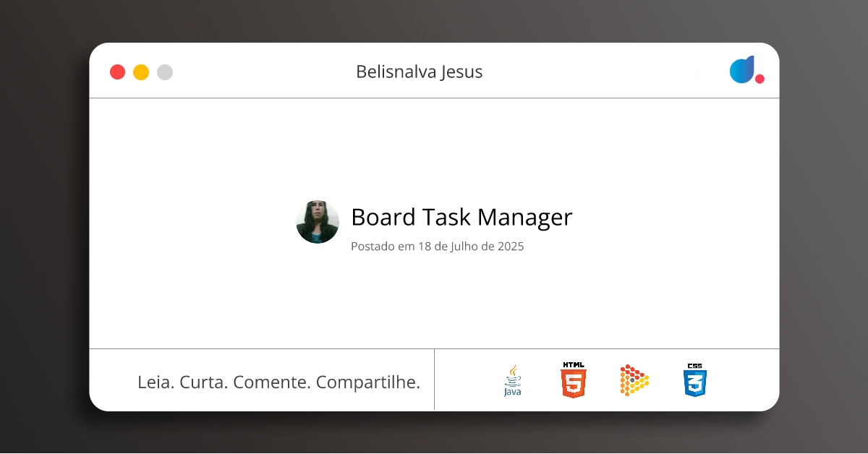
Task: Click the blue DIO logo top right
Action: pos(746,70)
